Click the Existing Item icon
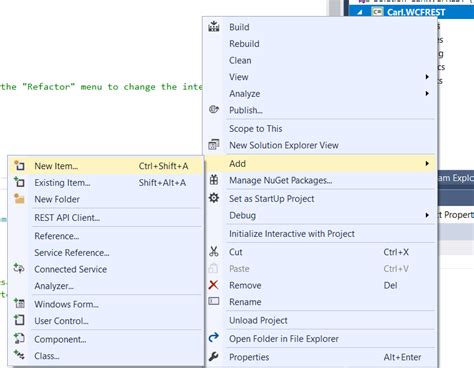 tap(19, 182)
